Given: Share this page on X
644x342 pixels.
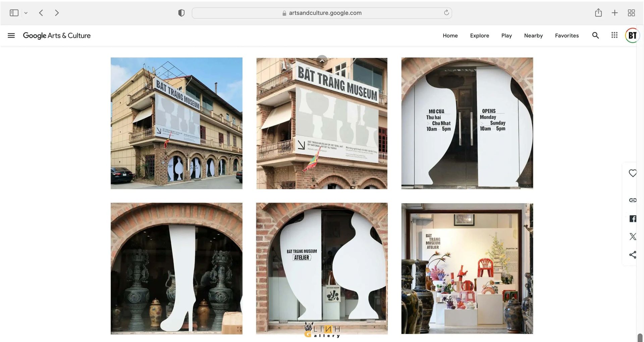Looking at the screenshot, I should point(633,237).
